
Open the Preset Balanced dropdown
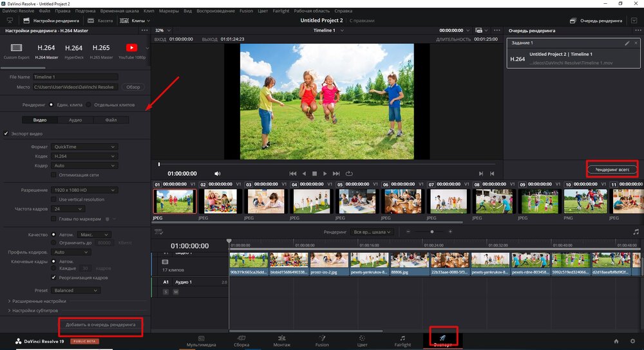(x=75, y=290)
